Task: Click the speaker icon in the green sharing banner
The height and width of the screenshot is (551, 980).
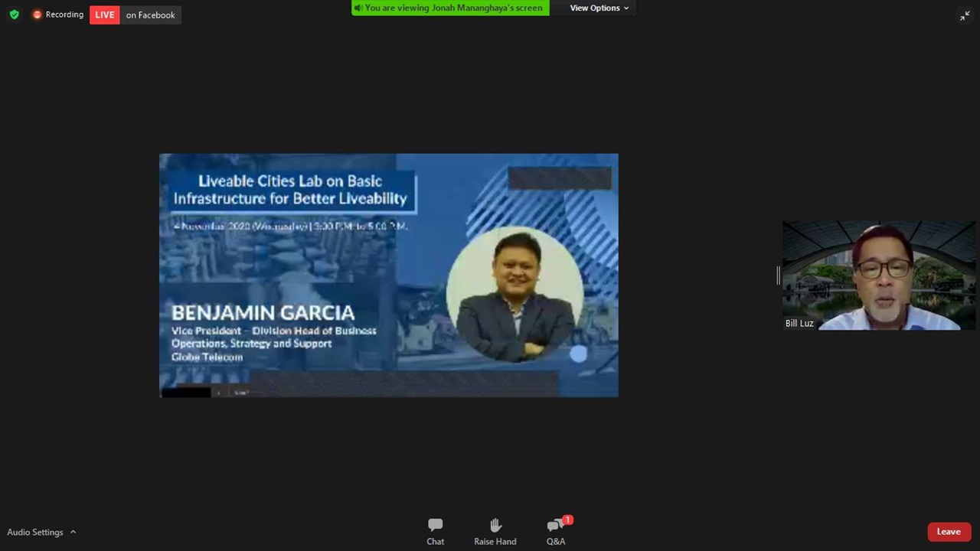Action: pos(358,8)
